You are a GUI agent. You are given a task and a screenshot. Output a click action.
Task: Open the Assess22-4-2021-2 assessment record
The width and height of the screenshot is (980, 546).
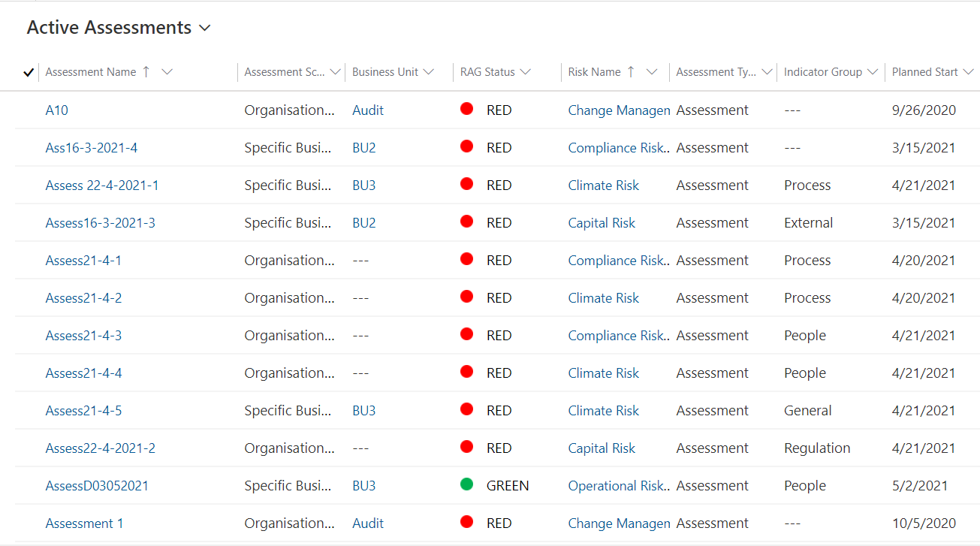(101, 448)
